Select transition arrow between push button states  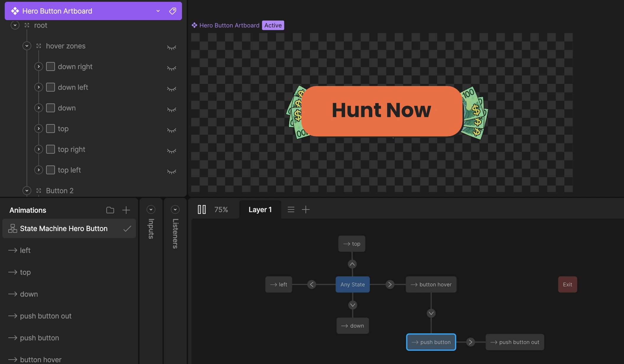pos(471,342)
